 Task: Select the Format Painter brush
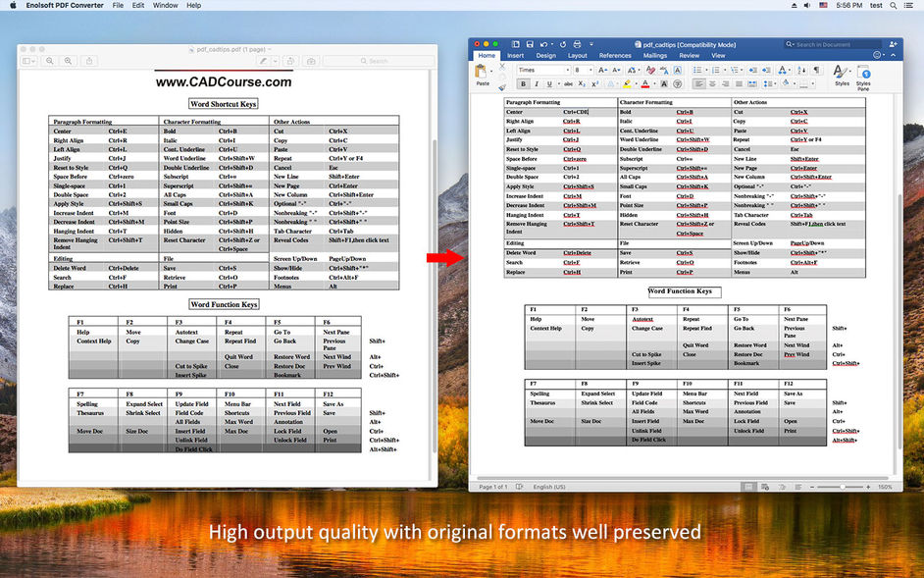click(x=500, y=86)
